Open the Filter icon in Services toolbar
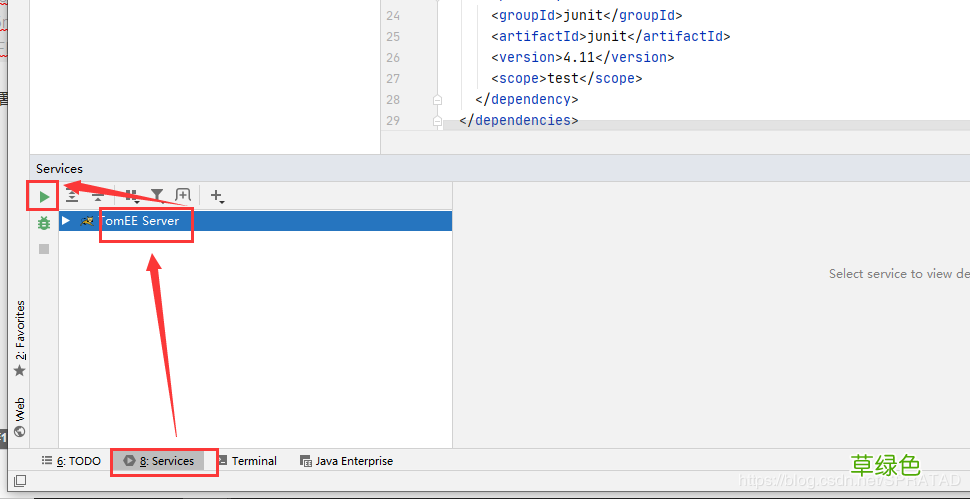The height and width of the screenshot is (499, 970). (x=157, y=196)
